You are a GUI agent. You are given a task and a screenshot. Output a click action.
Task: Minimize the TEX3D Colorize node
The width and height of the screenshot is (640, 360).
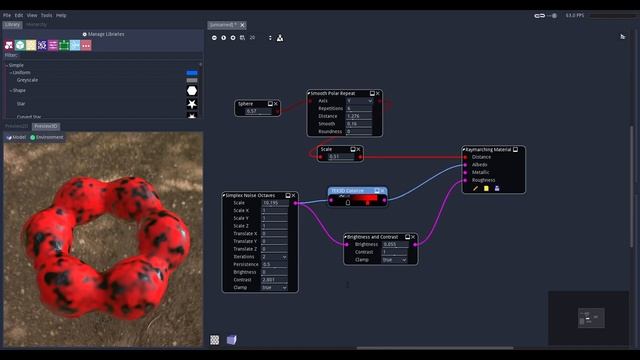tap(377, 191)
